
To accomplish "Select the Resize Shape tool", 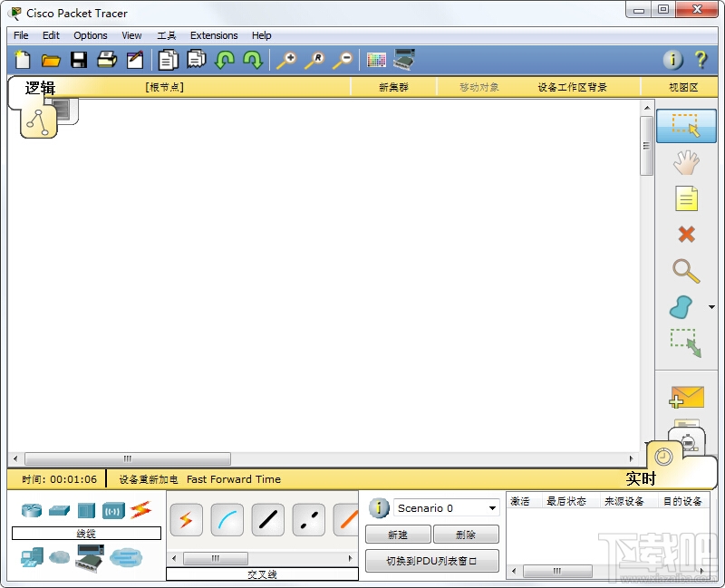I will [x=686, y=343].
